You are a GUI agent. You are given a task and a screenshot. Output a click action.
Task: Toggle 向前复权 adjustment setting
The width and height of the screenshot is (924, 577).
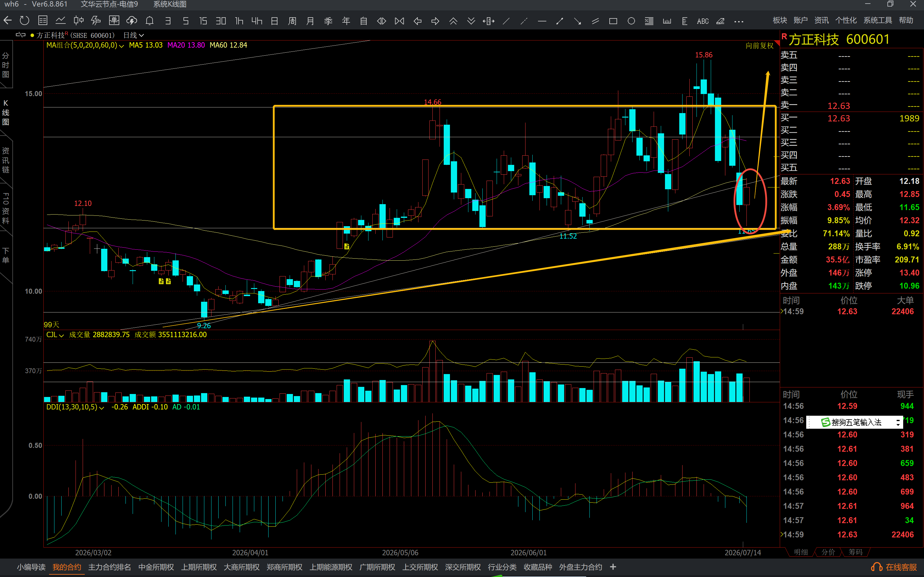759,46
